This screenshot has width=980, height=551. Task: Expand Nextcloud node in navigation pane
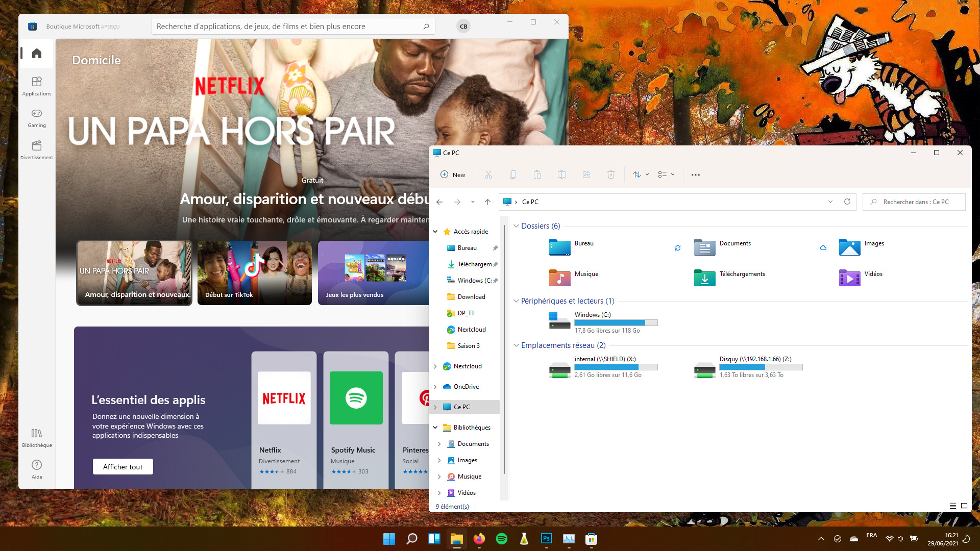(x=435, y=366)
